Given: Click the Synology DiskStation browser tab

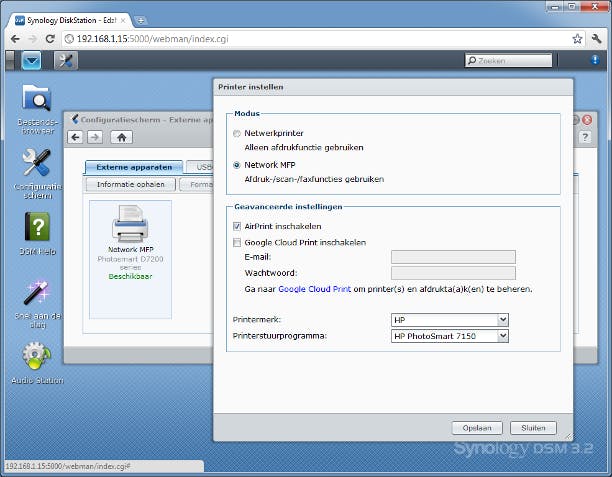Looking at the screenshot, I should click(71, 20).
